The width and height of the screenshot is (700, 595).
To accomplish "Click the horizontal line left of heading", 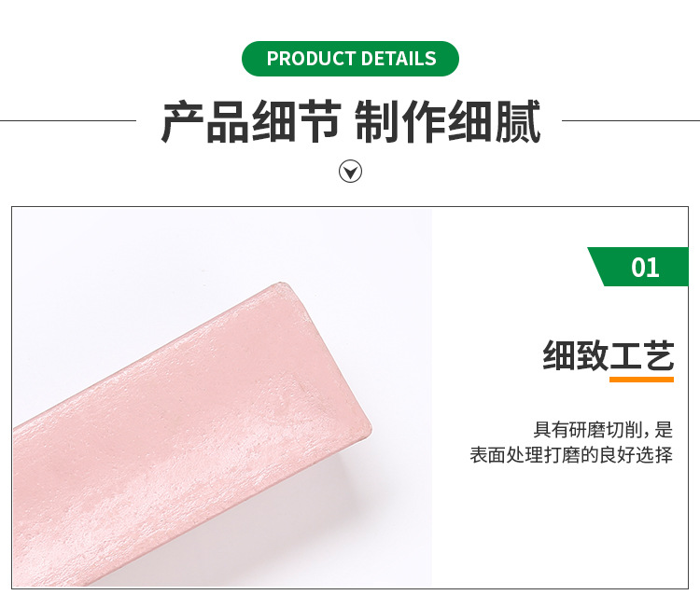I will tap(68, 120).
